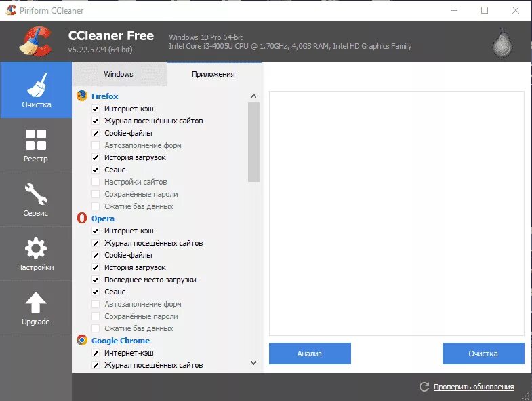This screenshot has height=401, width=532.
Task: Uncheck Opera Сеанс
Action: point(96,292)
